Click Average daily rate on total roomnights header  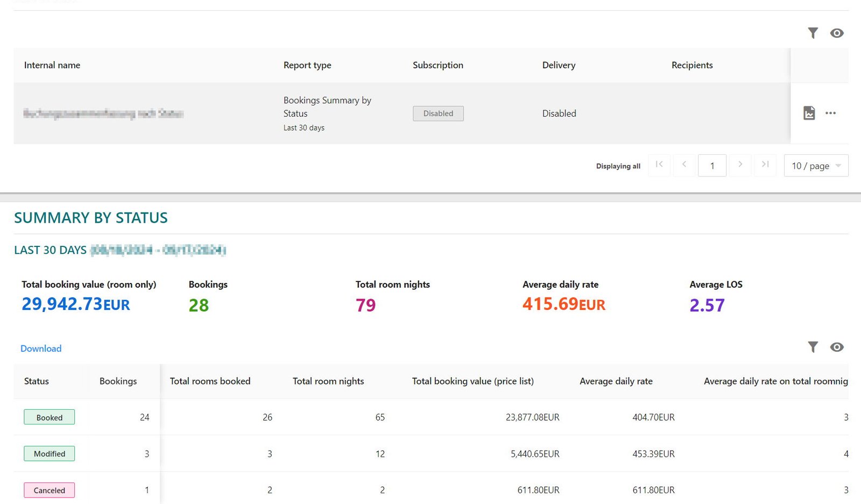point(776,381)
